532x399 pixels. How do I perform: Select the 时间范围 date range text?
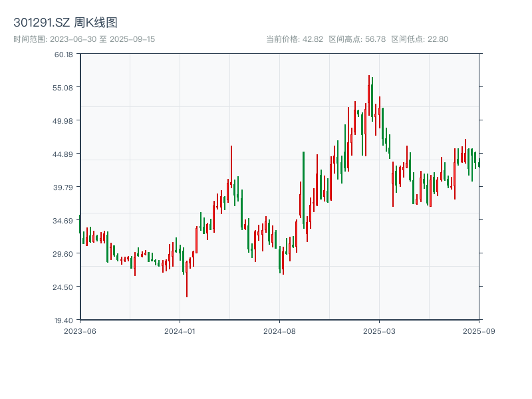[84, 39]
